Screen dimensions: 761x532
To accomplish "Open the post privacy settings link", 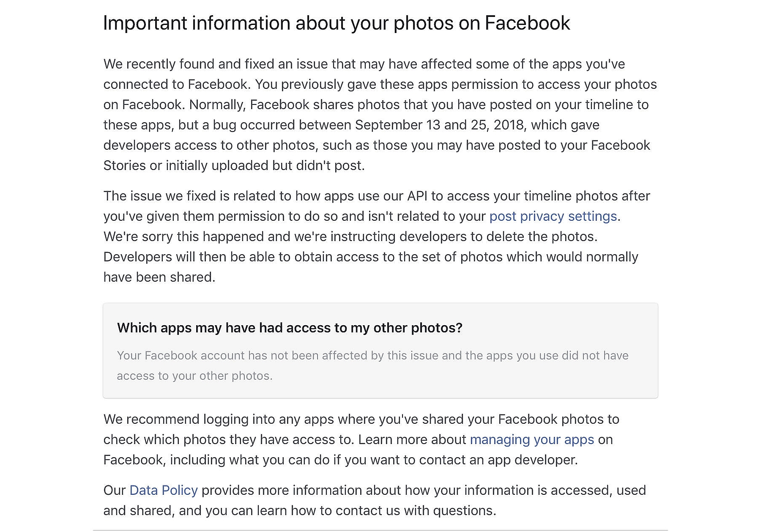I will point(553,217).
